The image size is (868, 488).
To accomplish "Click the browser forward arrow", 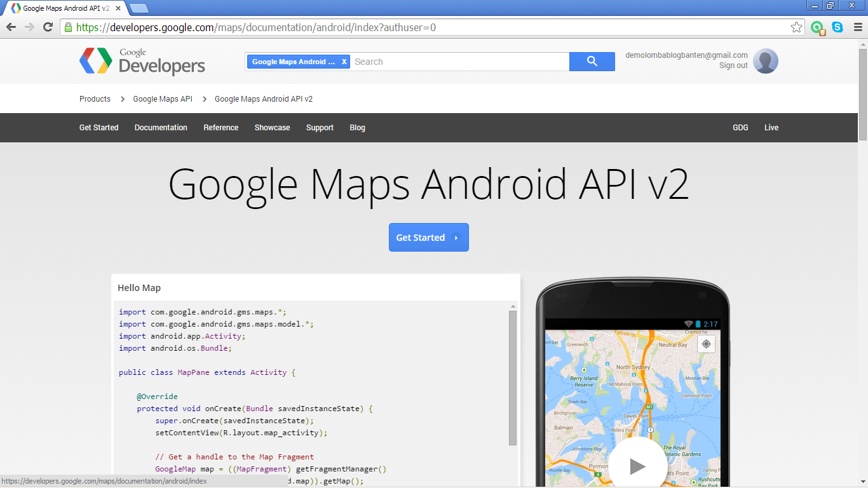I will click(x=29, y=27).
